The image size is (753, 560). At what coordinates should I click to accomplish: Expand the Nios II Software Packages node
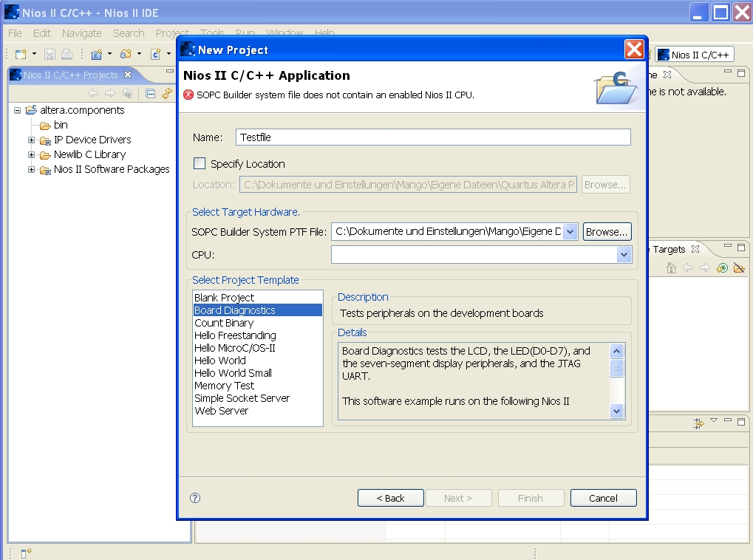31,169
